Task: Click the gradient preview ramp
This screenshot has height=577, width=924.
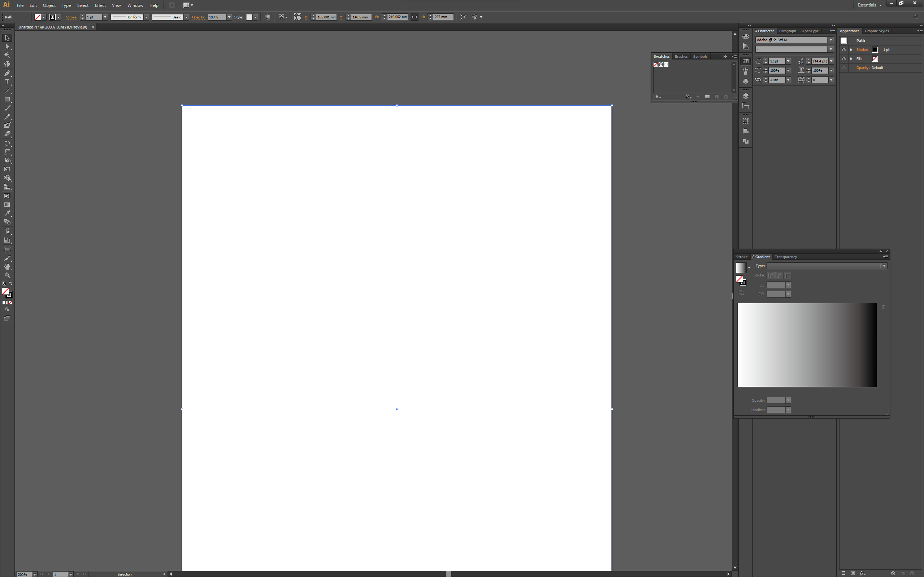Action: point(806,345)
